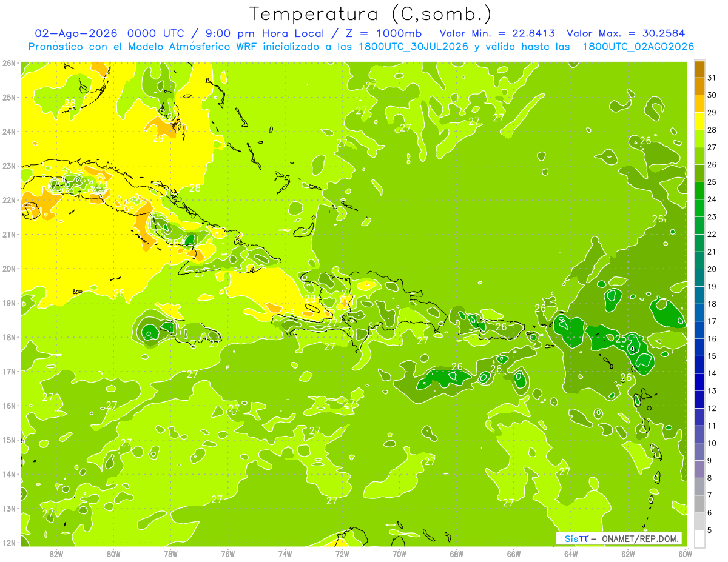The width and height of the screenshot is (728, 562).
Task: Select legend color swatch between 17 and 18
Action: coord(699,313)
